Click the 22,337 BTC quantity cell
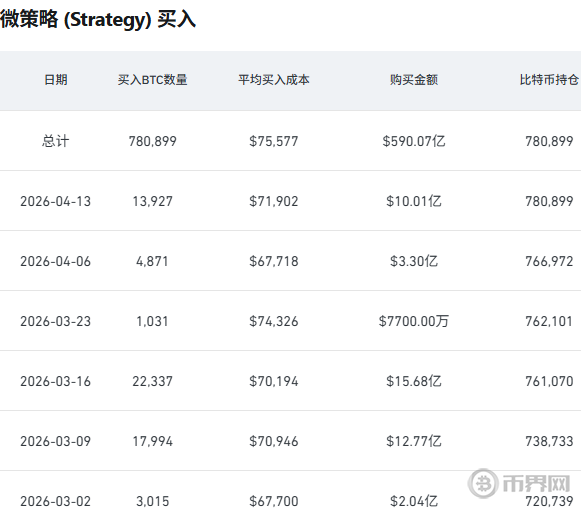 click(152, 381)
